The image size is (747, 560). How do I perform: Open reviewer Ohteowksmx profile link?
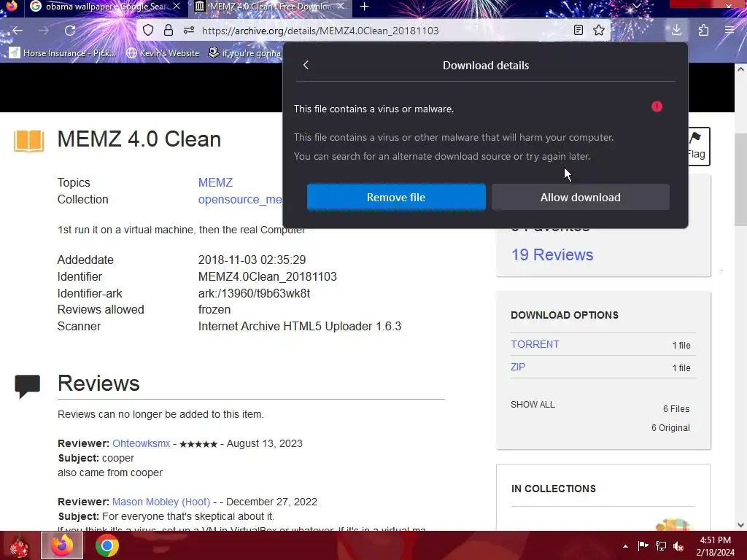click(141, 443)
